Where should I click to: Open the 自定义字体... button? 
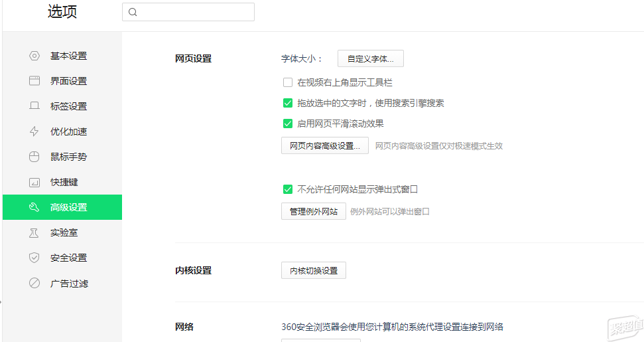(371, 58)
